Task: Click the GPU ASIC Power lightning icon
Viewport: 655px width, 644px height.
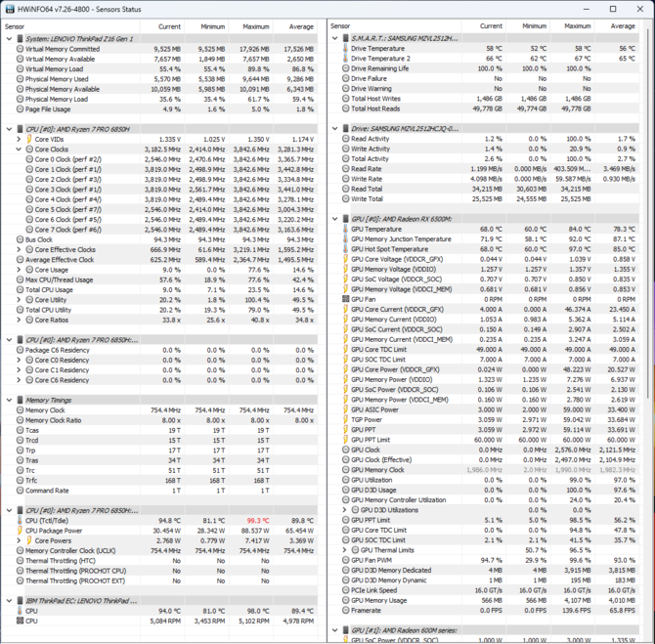Action: tap(345, 409)
